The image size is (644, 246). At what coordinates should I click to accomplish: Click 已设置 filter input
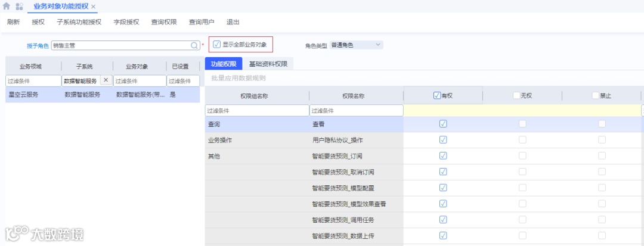(x=183, y=81)
